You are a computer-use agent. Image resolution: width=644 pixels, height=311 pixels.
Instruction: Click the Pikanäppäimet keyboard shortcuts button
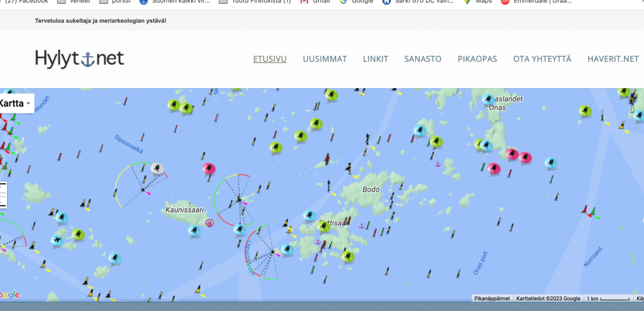coord(491,298)
